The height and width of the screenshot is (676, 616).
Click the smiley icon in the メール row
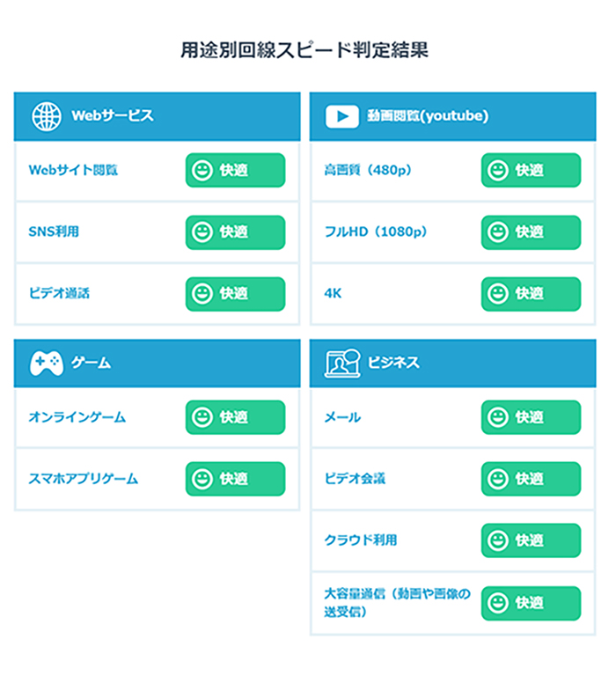[499, 417]
